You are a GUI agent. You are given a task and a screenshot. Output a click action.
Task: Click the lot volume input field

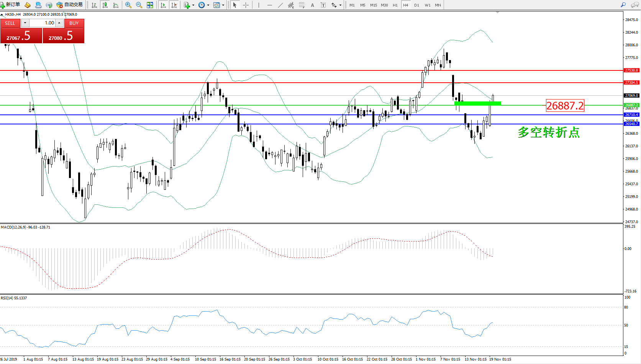(42, 23)
